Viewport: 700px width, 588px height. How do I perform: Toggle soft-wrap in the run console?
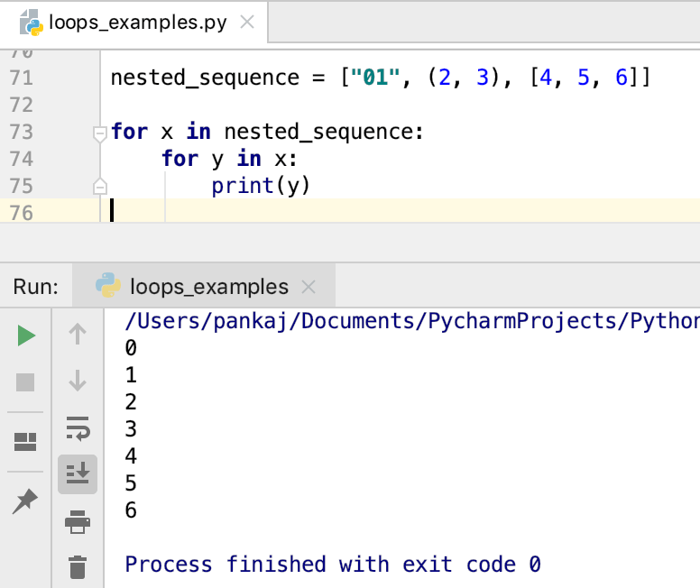78,429
